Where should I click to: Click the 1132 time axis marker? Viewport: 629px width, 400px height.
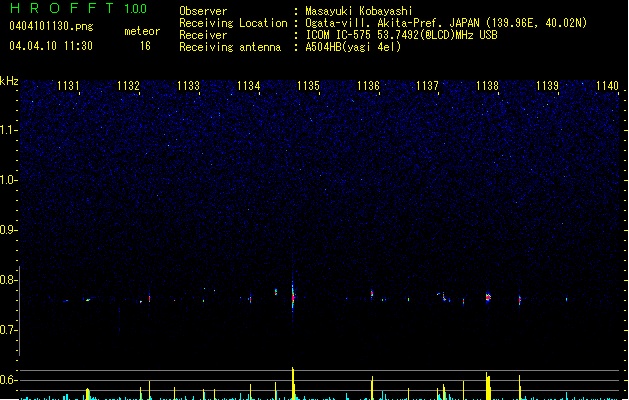[x=128, y=86]
